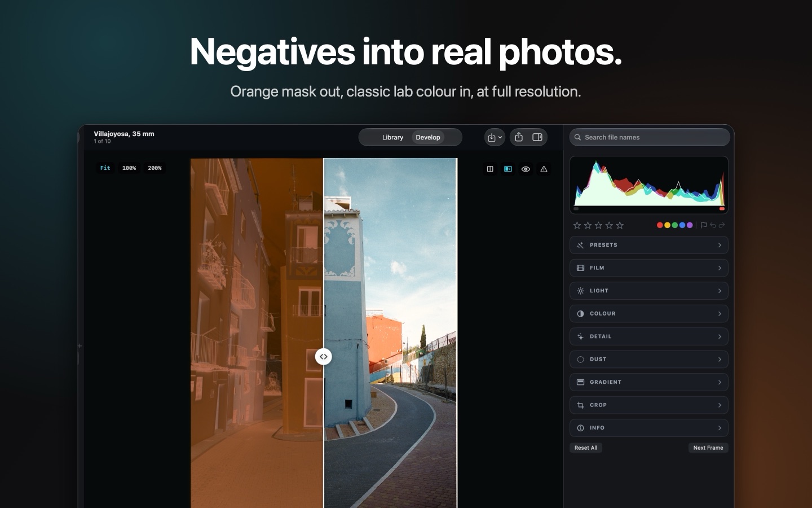812x508 pixels.
Task: Click the Next Frame button
Action: click(x=708, y=448)
